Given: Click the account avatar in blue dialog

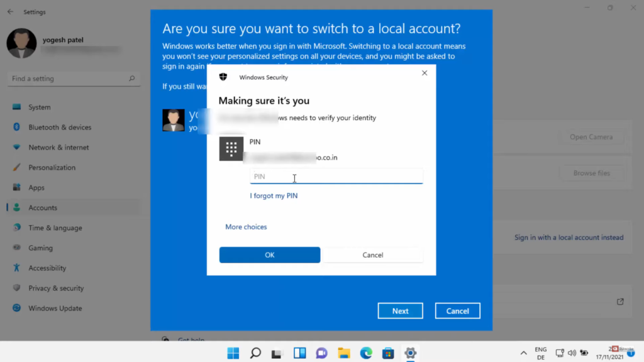Looking at the screenshot, I should click(x=174, y=120).
